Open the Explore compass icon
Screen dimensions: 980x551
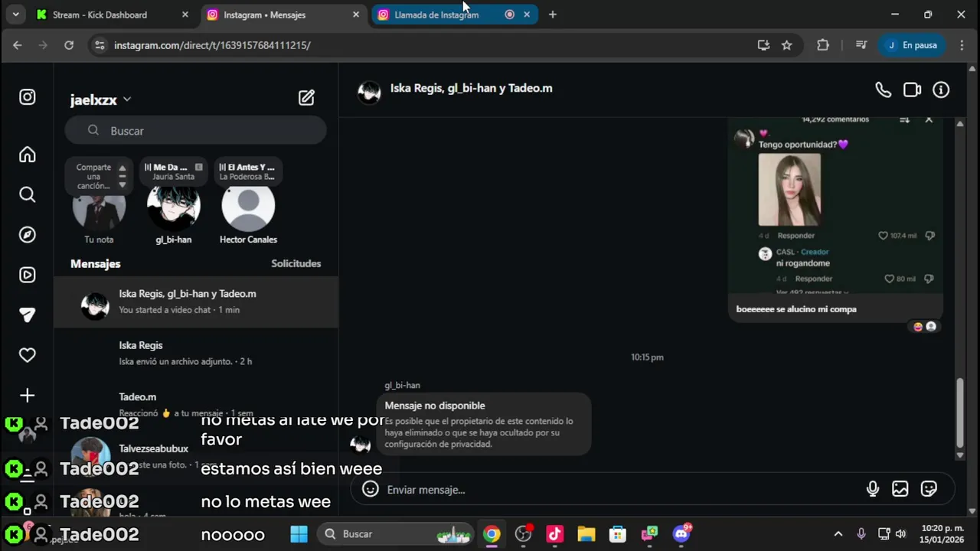point(28,235)
